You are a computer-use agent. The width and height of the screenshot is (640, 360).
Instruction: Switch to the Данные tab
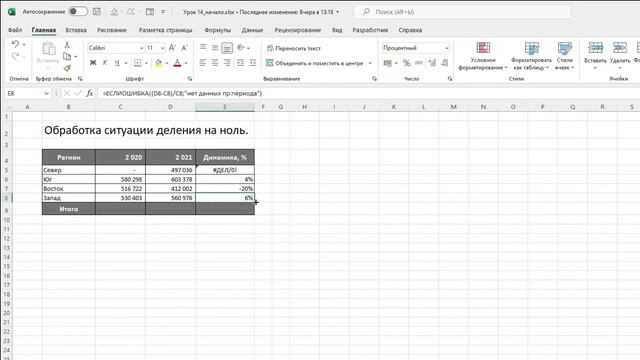[252, 30]
